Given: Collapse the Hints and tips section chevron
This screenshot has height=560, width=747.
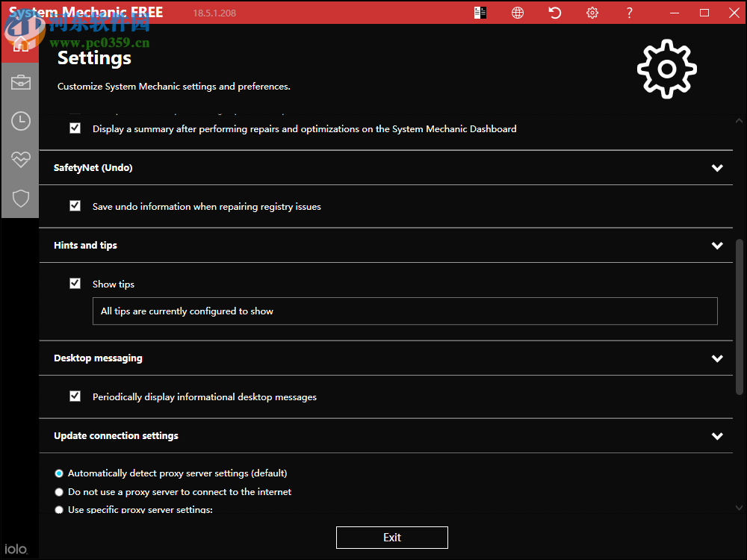Looking at the screenshot, I should [x=717, y=245].
